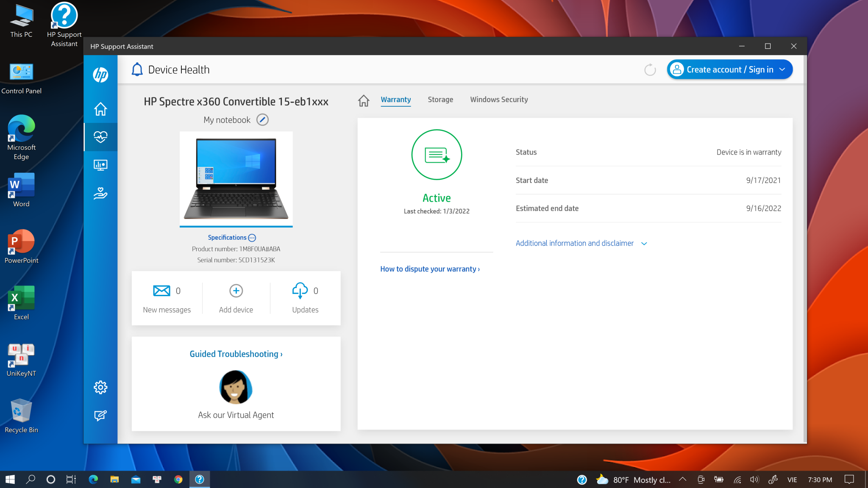
Task: Click the pencil icon beside My notebook
Action: (262, 120)
